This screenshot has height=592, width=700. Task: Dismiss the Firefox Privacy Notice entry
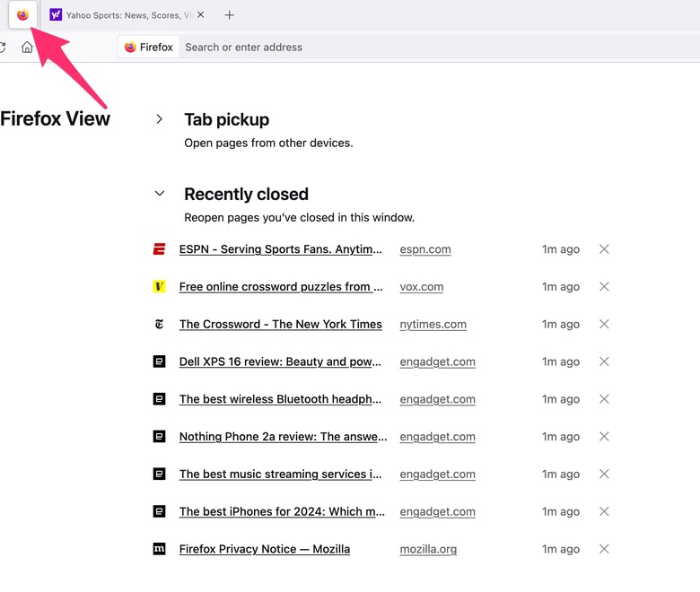coord(604,549)
